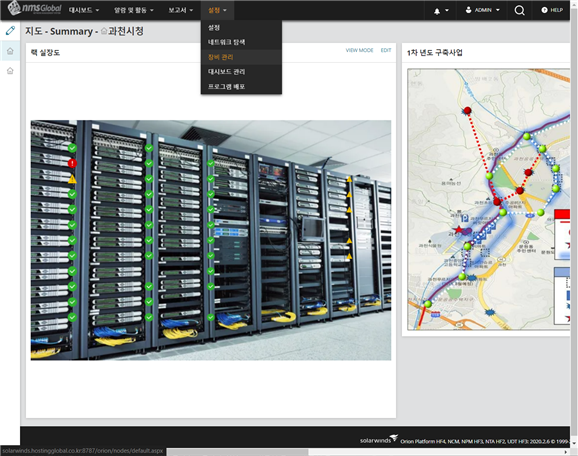Click the 랙 실장도 panel title
578x456 pixels.
pyautogui.click(x=45, y=53)
